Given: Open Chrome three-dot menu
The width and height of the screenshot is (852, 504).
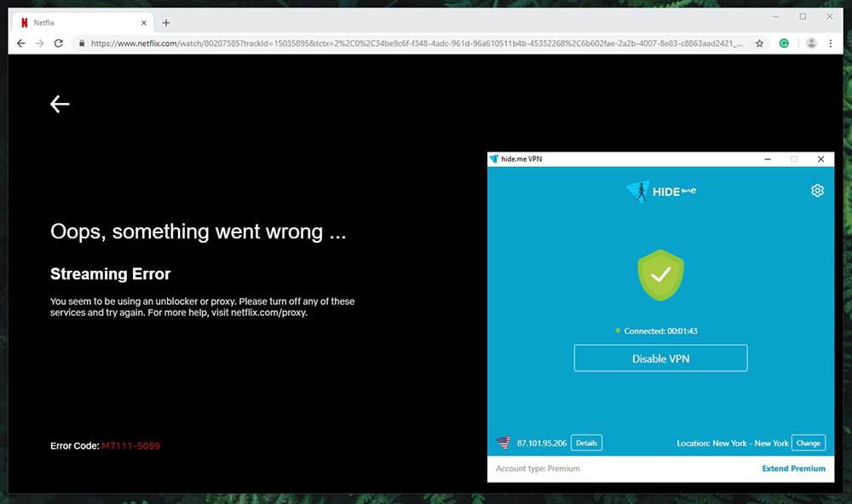Looking at the screenshot, I should tap(830, 43).
